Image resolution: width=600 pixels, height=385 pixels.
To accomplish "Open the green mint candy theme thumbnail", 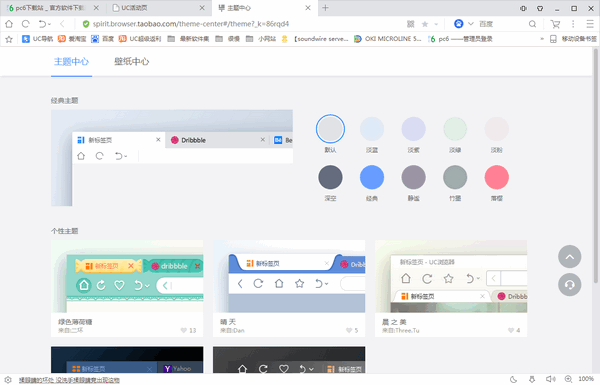I will coord(127,276).
